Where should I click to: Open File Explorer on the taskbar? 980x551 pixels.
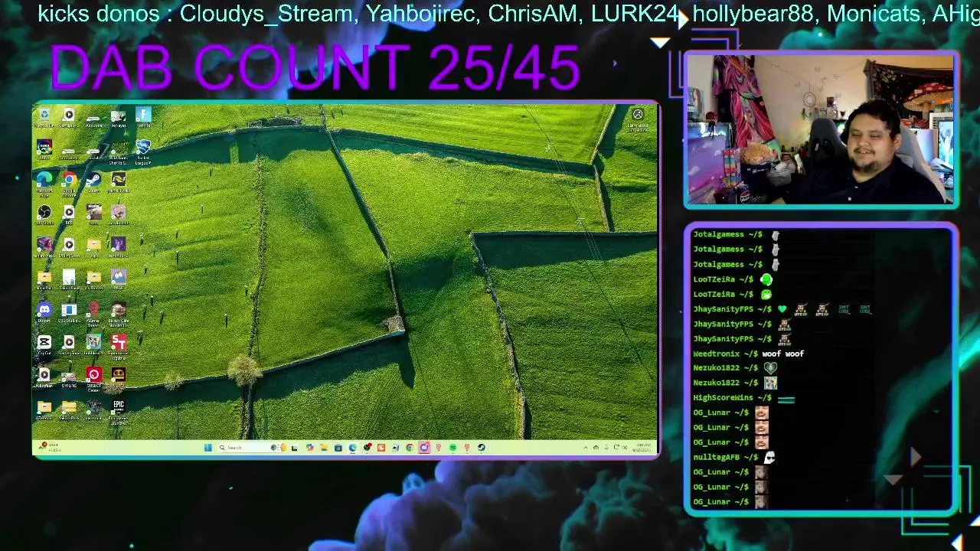click(x=324, y=448)
